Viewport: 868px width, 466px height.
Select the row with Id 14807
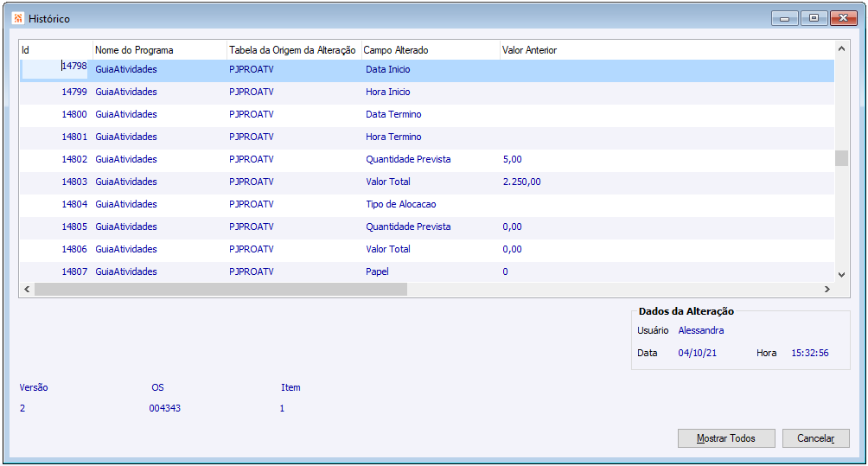427,271
